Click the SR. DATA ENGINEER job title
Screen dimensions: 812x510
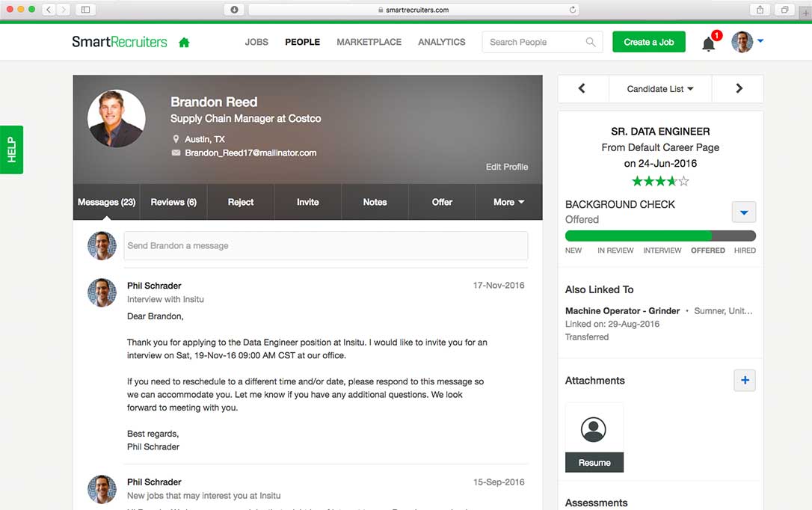coord(660,132)
